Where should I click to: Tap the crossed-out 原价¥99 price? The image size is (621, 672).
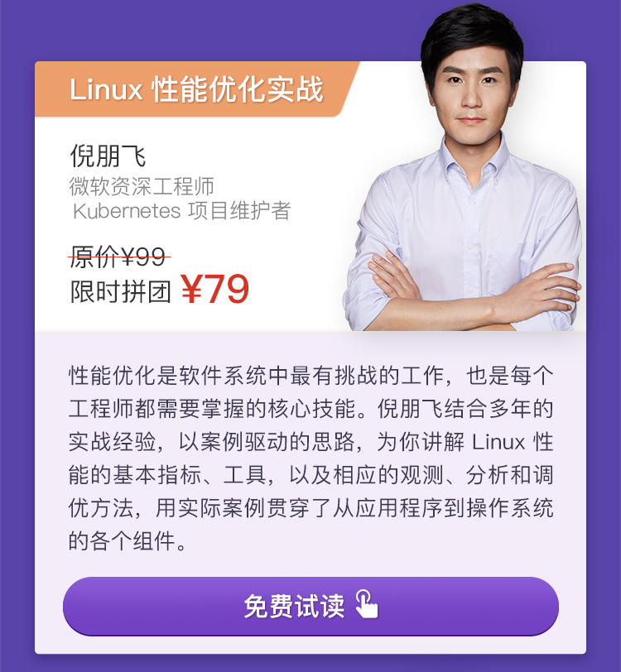coord(119,257)
